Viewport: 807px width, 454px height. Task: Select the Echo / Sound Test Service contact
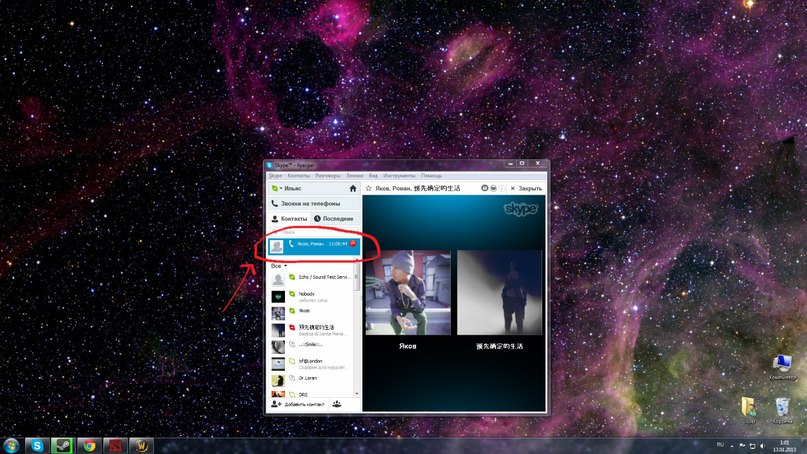click(x=311, y=280)
